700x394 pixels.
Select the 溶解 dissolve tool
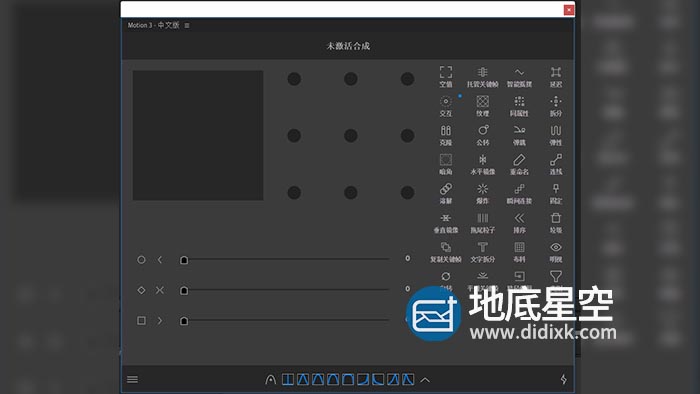pos(446,193)
